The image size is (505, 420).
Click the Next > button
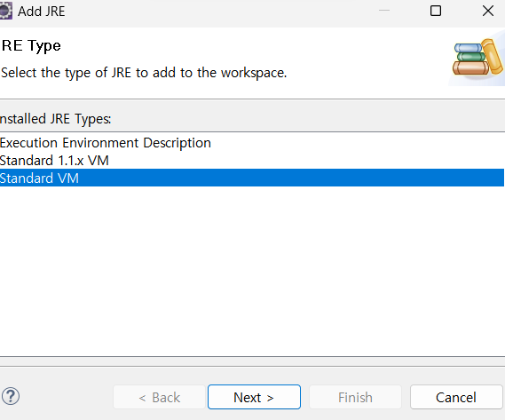pyautogui.click(x=254, y=397)
